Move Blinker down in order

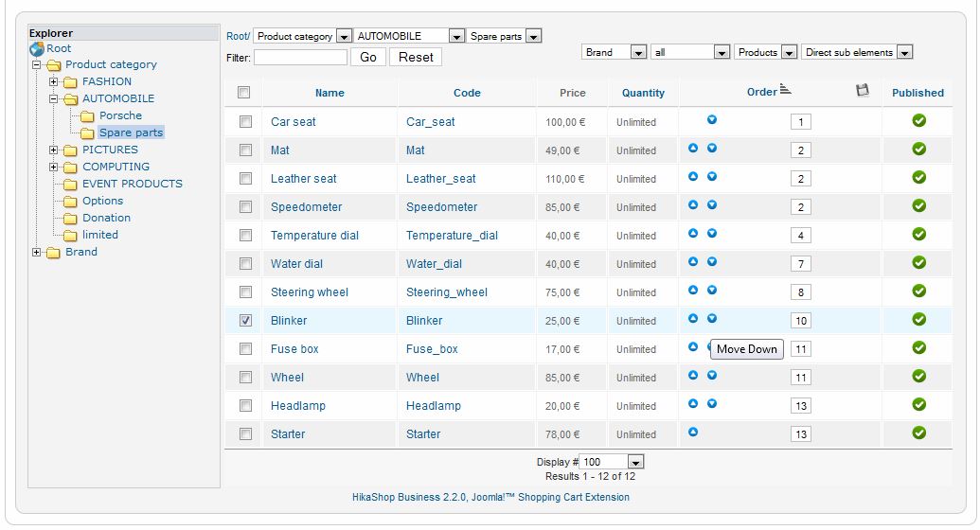712,318
